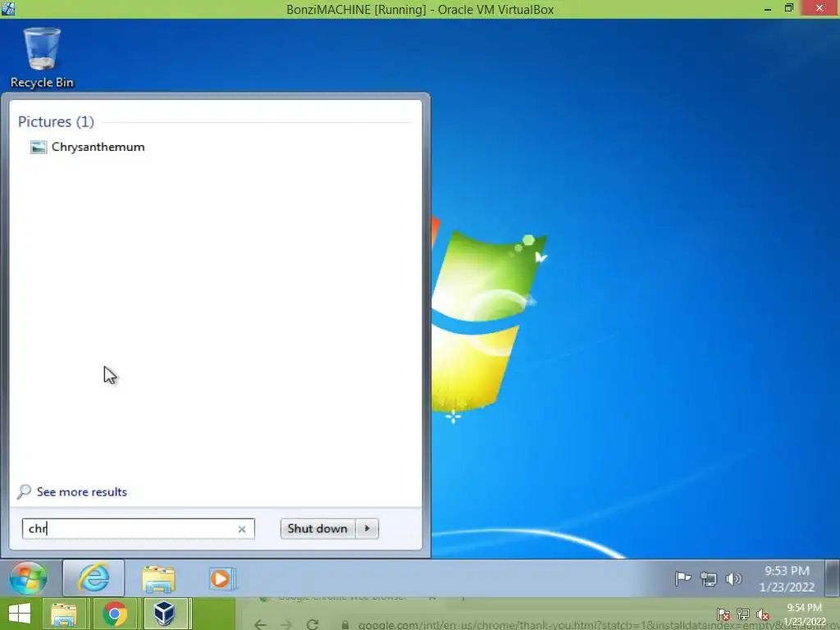The image size is (840, 630).
Task: Launch Windows Media Player from the guest taskbar
Action: [221, 578]
